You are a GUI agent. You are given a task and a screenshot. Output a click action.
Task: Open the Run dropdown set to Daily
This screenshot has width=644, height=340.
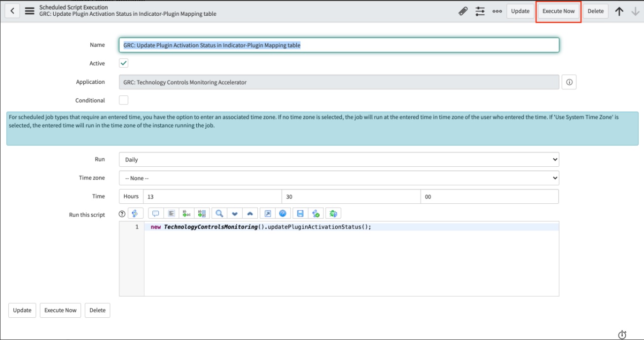(x=339, y=159)
